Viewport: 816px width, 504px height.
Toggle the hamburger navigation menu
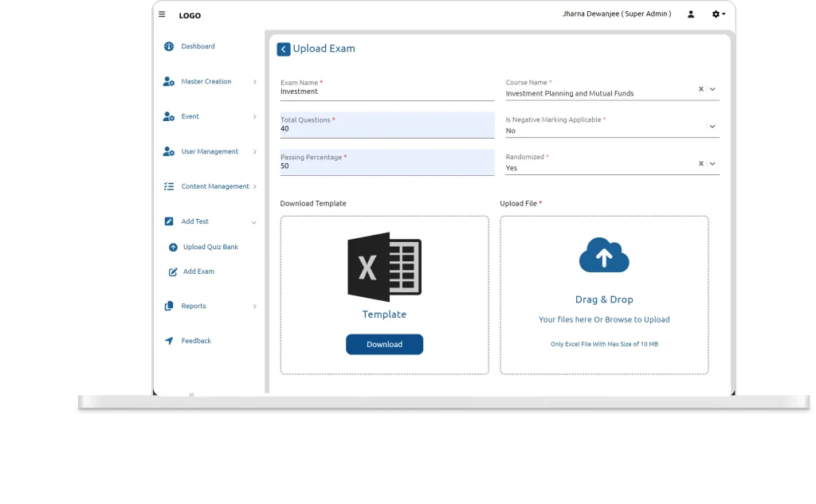pos(162,14)
